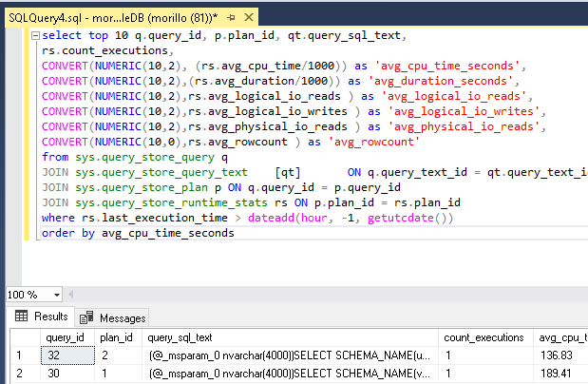Click the 'avg_duration_seconds' string alias
The height and width of the screenshot is (384, 588).
tap(441, 81)
